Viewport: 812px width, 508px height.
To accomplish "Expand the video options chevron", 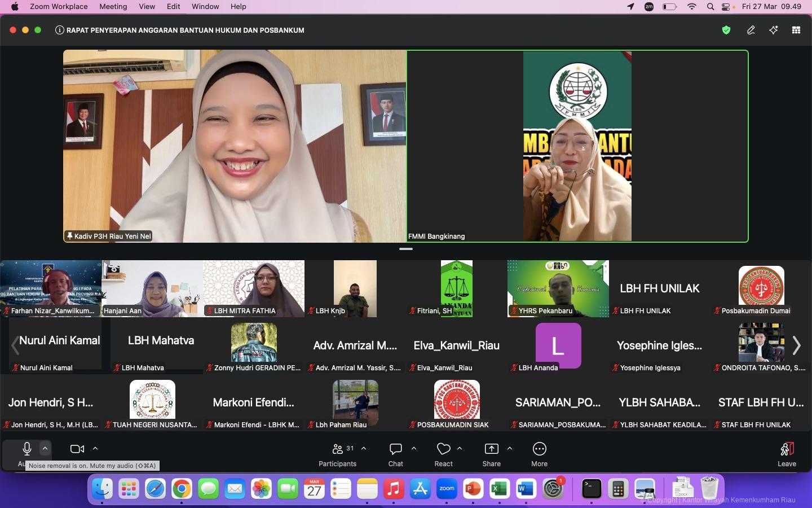I will coord(95,449).
